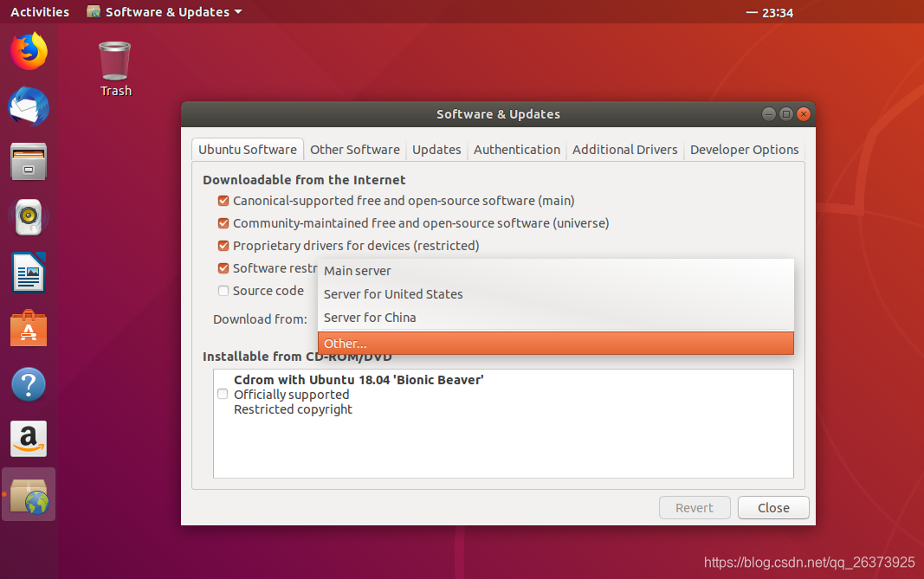Open the Activities overview
The height and width of the screenshot is (579, 924).
[x=40, y=12]
